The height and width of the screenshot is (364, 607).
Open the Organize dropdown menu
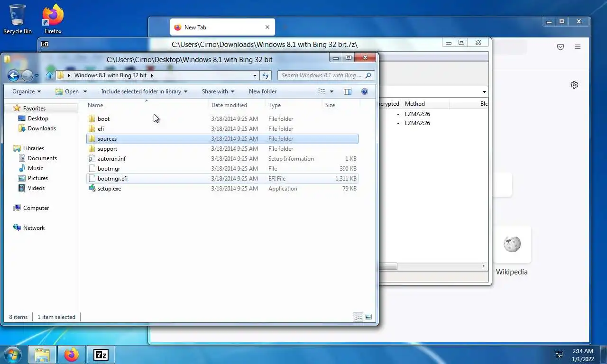[27, 91]
